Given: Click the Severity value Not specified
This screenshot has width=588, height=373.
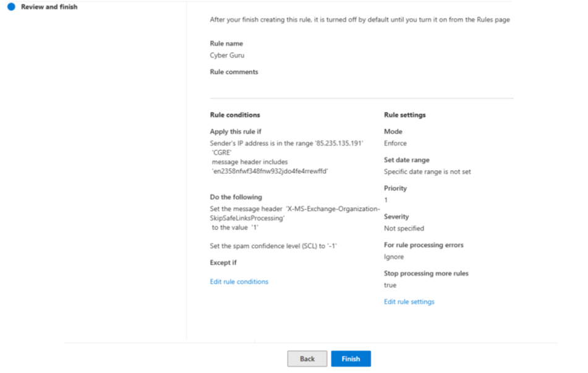Looking at the screenshot, I should 404,228.
